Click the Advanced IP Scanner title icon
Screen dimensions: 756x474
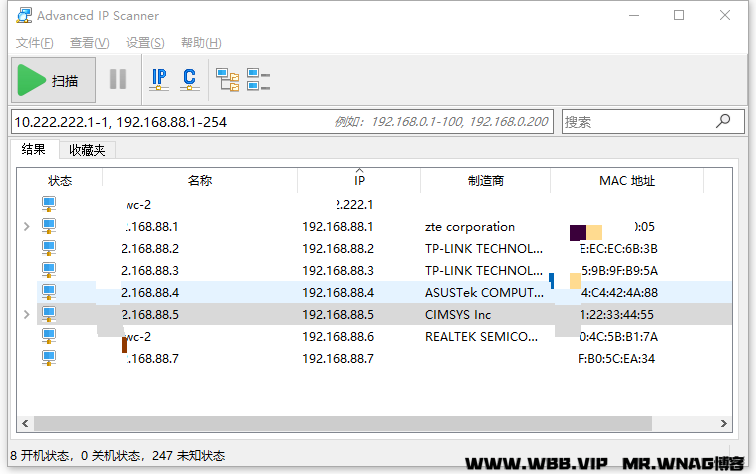click(24, 15)
